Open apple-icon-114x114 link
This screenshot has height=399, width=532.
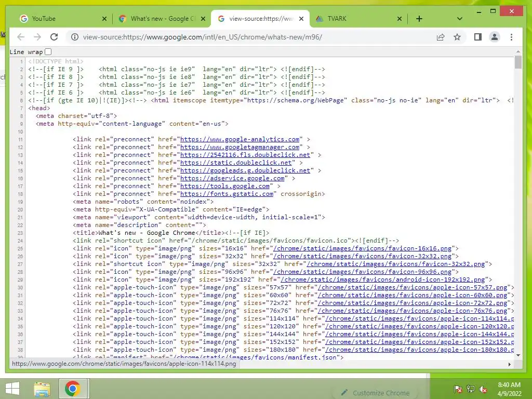pyautogui.click(x=420, y=318)
